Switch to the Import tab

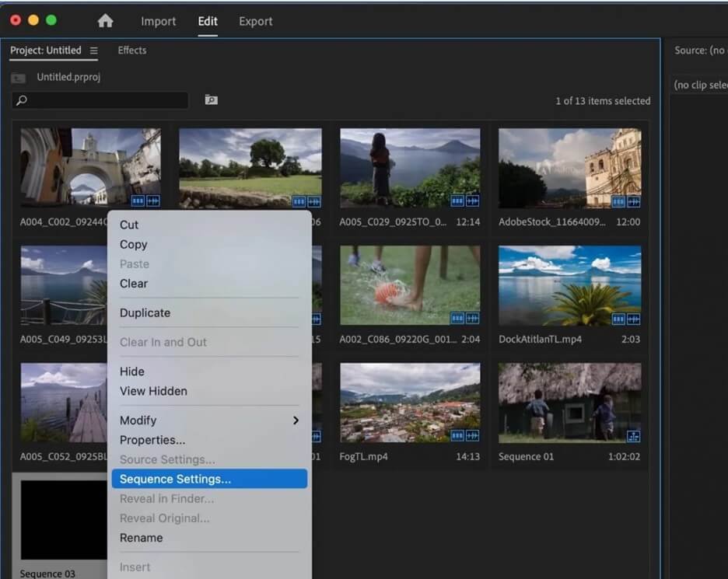tap(159, 21)
